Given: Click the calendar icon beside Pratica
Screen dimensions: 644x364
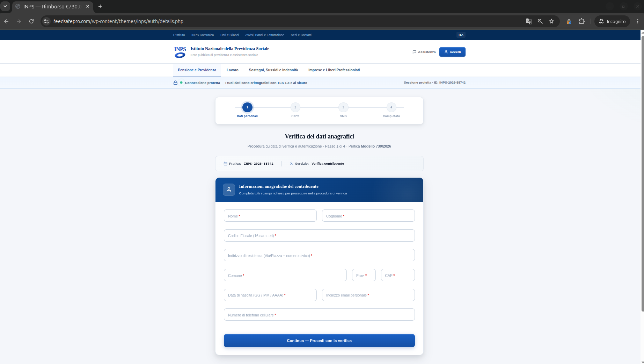Looking at the screenshot, I should (225, 164).
